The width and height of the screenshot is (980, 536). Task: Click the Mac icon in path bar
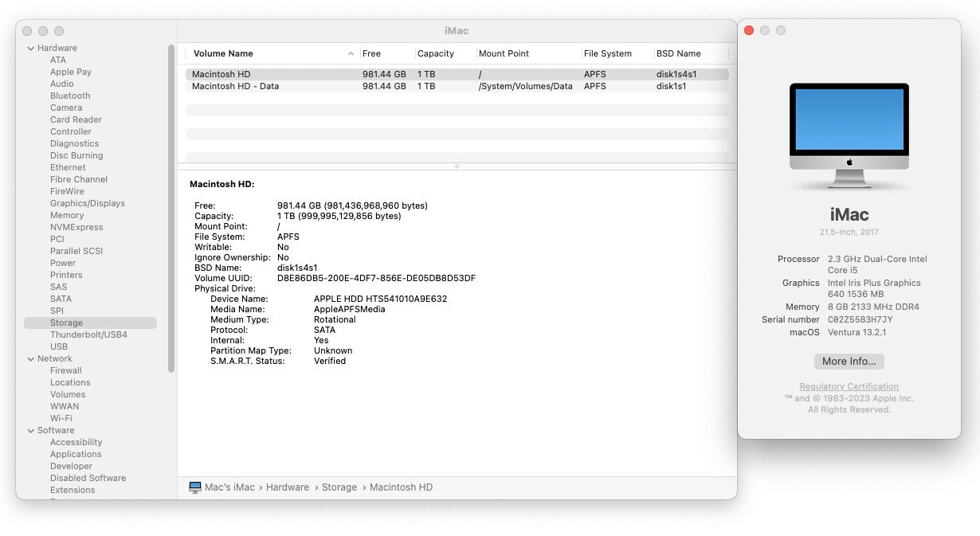(195, 487)
